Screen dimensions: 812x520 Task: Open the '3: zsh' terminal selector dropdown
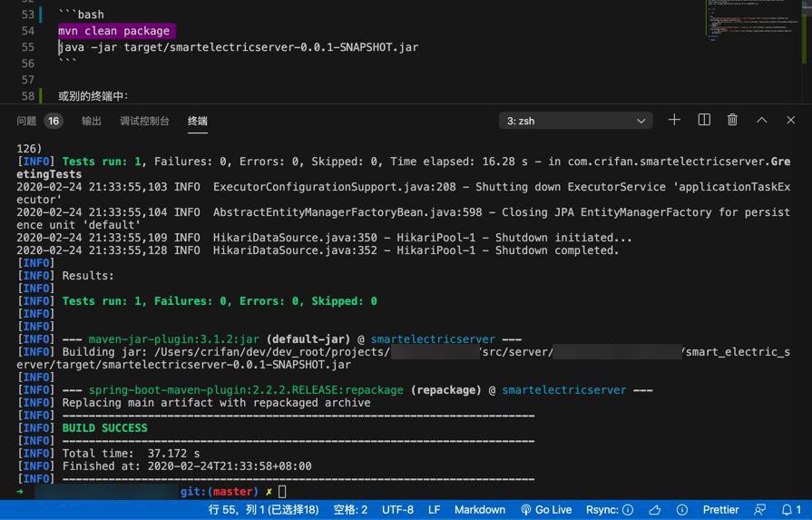[x=576, y=121]
